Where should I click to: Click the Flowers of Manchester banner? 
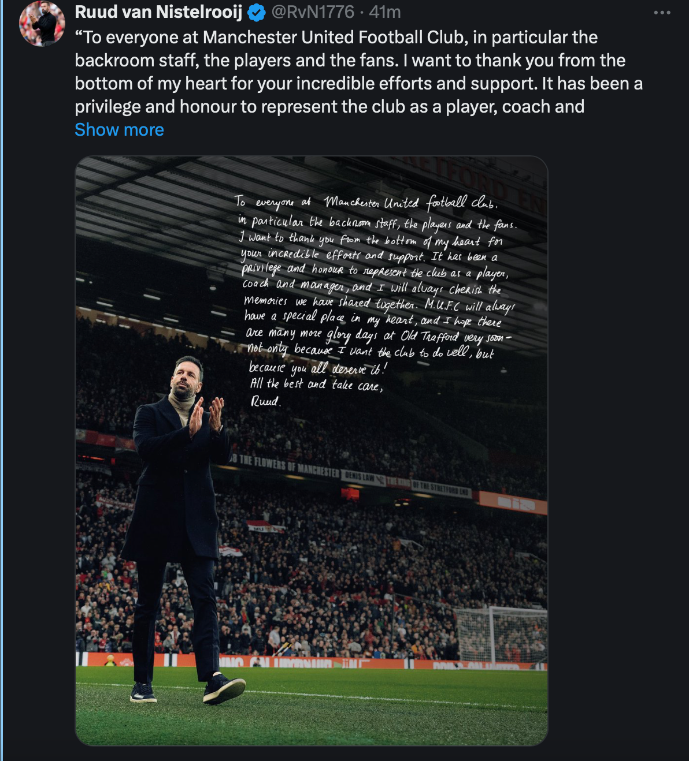pyautogui.click(x=284, y=466)
